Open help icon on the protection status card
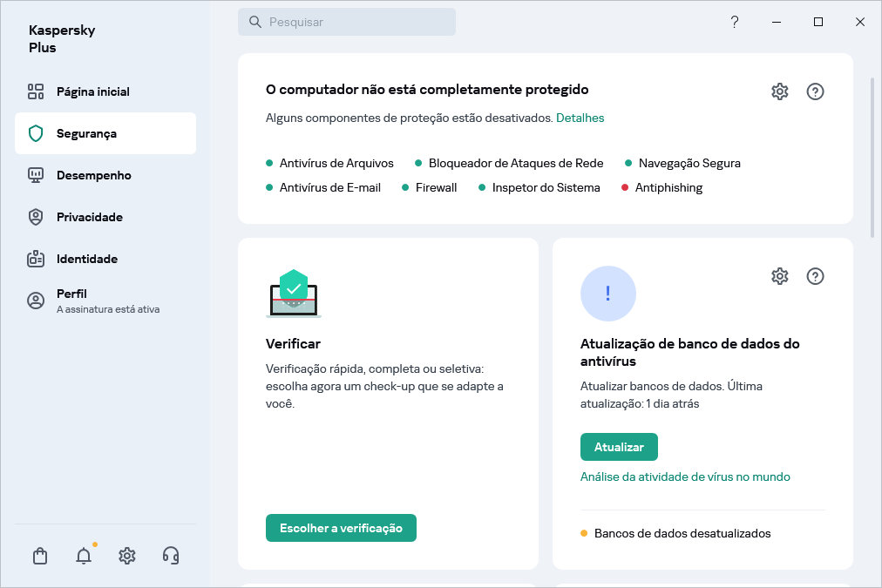This screenshot has height=588, width=882. click(x=815, y=91)
